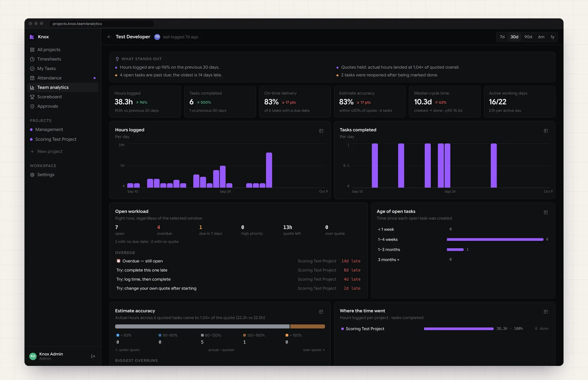Click the Active working days stat card
The height and width of the screenshot is (380, 588).
(519, 101)
